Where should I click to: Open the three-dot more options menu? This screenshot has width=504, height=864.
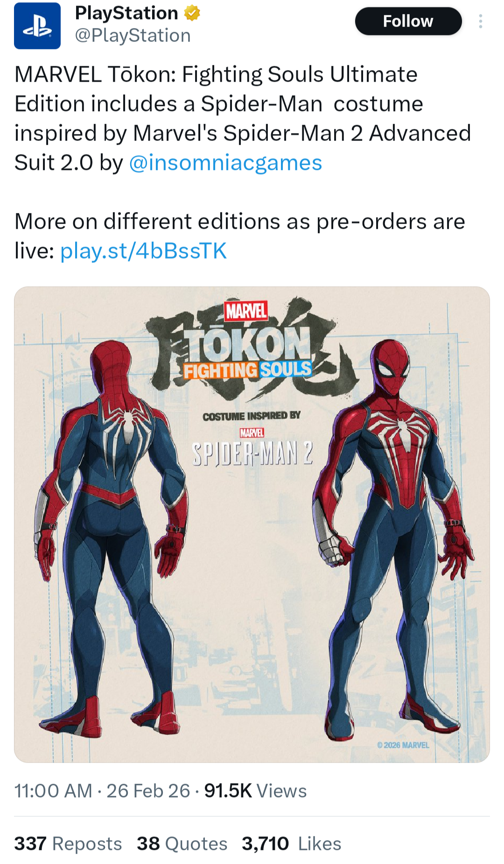480,21
